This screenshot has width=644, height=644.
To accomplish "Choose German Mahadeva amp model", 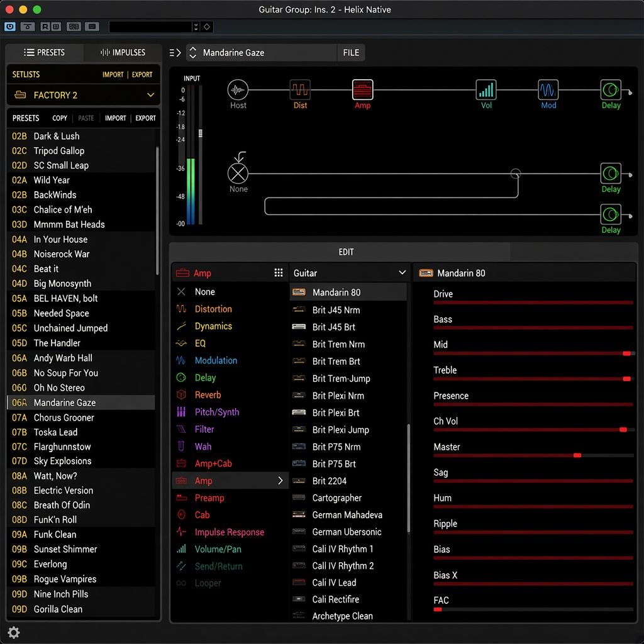I will coord(348,515).
